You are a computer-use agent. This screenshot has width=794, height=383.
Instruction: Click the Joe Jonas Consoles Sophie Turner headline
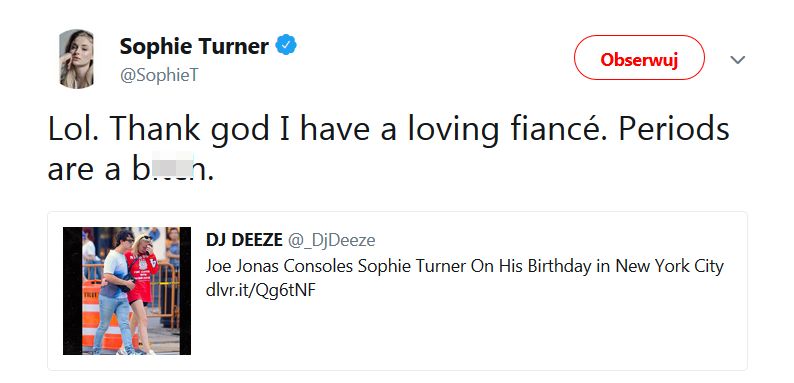(x=465, y=266)
